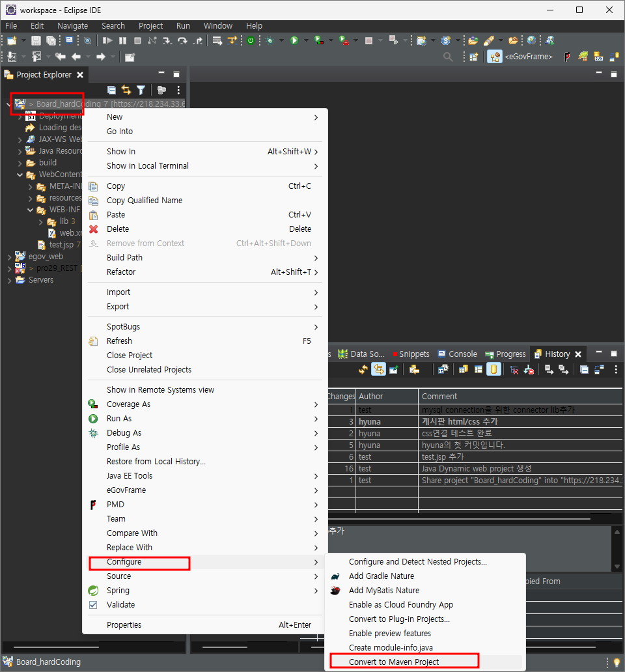
Task: Expand the Servers node
Action: coord(9,280)
